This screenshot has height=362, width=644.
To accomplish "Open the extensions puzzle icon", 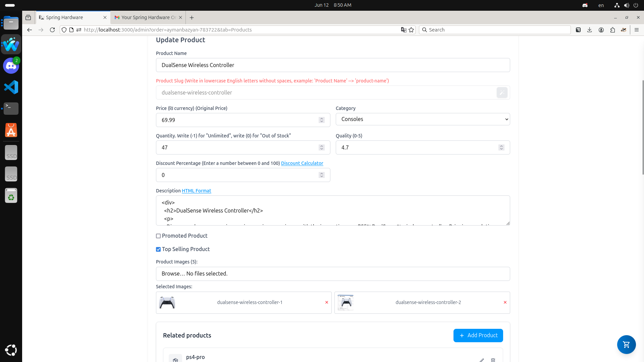I will point(612,30).
